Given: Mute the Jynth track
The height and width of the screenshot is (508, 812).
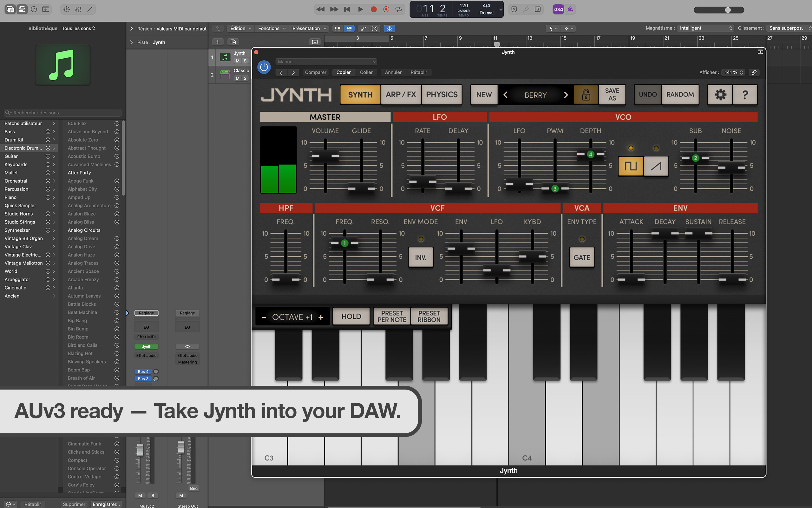Looking at the screenshot, I should pos(238,61).
